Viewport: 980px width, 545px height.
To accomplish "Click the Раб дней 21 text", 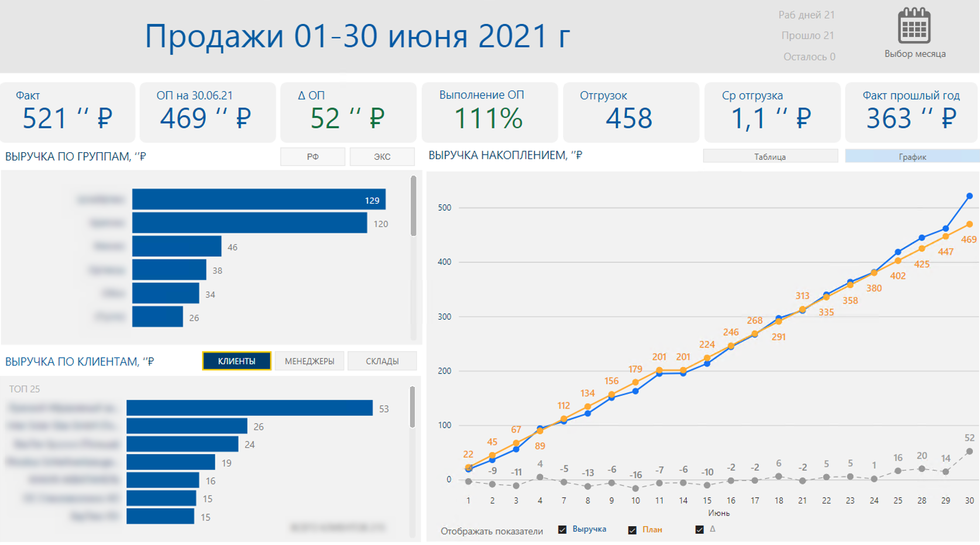I will (806, 15).
